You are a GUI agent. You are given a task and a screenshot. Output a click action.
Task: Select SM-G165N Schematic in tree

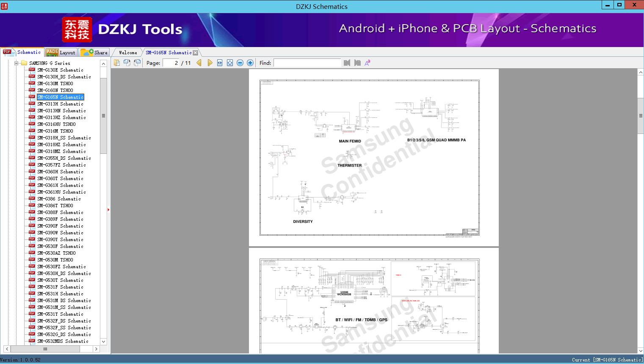coord(61,97)
